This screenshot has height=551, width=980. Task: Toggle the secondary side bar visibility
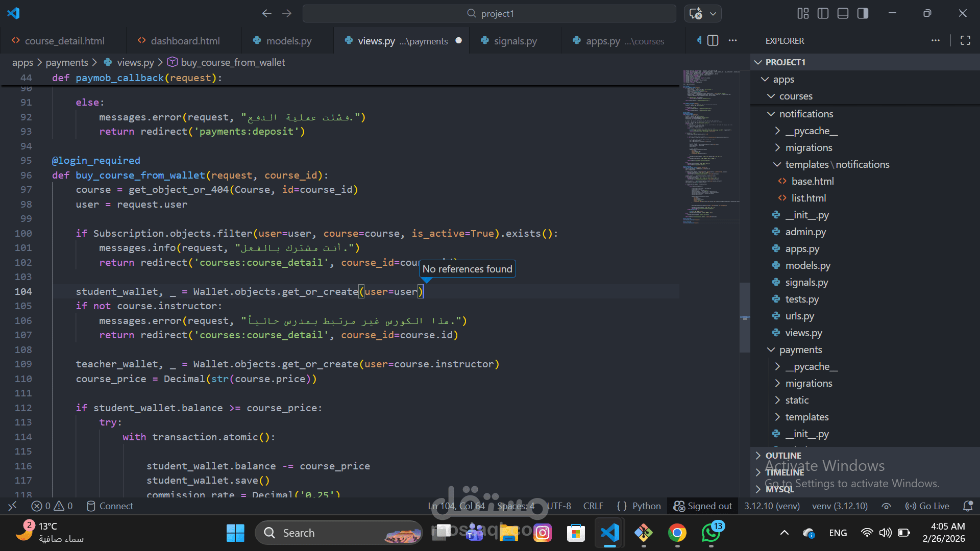coord(863,14)
